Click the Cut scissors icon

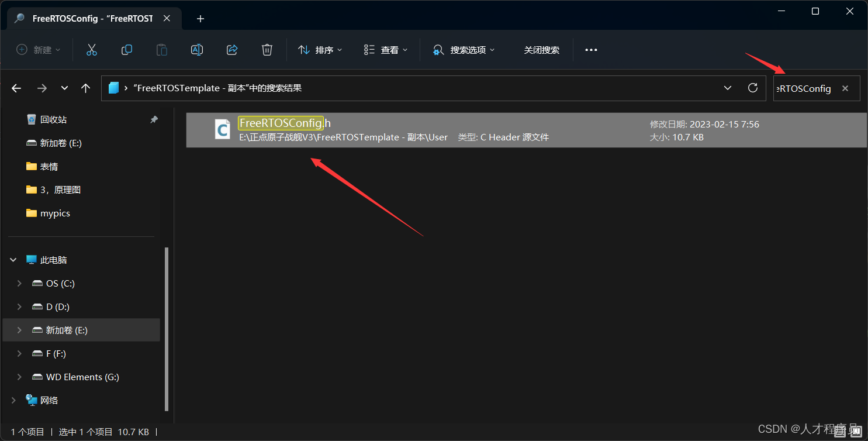coord(92,50)
